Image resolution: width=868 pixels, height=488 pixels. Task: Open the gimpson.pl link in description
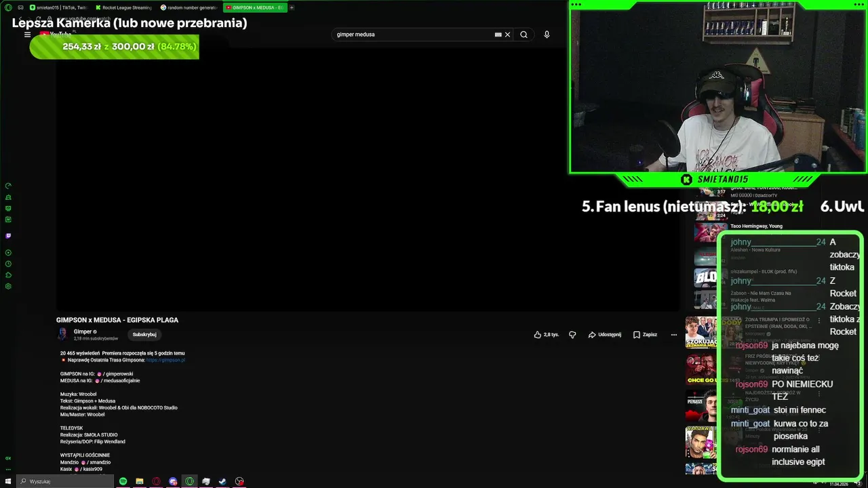(x=165, y=360)
